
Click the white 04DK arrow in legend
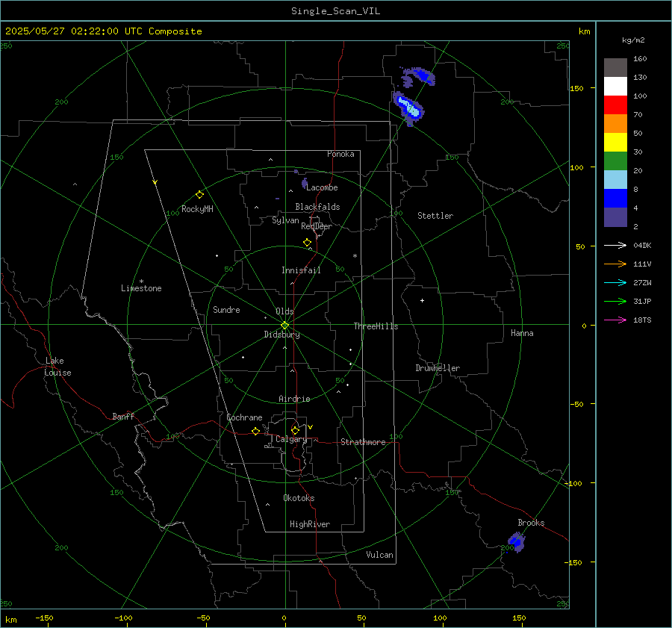(x=615, y=245)
